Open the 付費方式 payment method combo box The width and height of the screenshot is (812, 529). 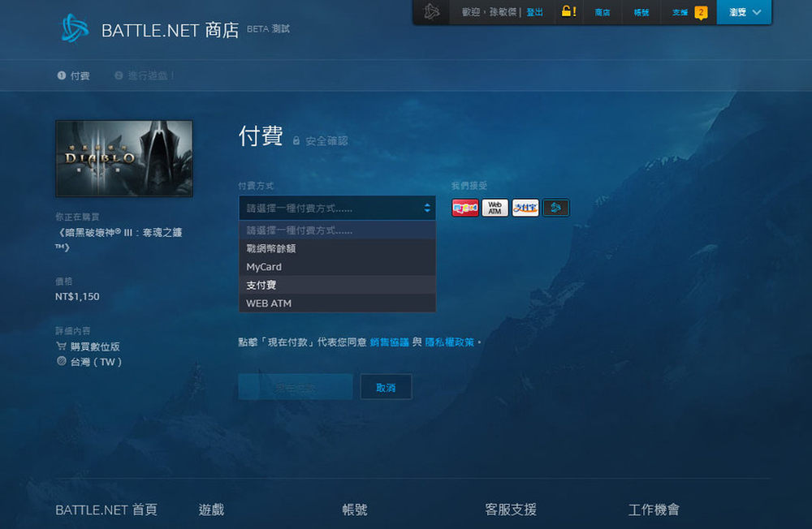click(337, 208)
